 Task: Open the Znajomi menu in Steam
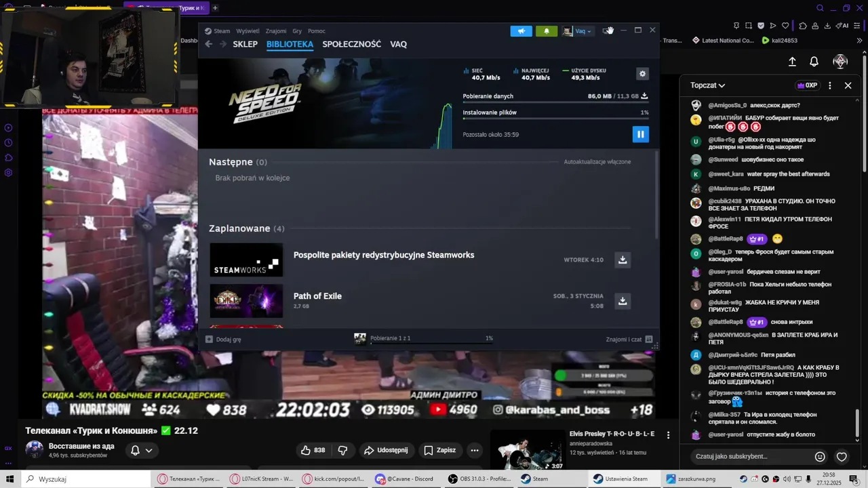pyautogui.click(x=276, y=31)
